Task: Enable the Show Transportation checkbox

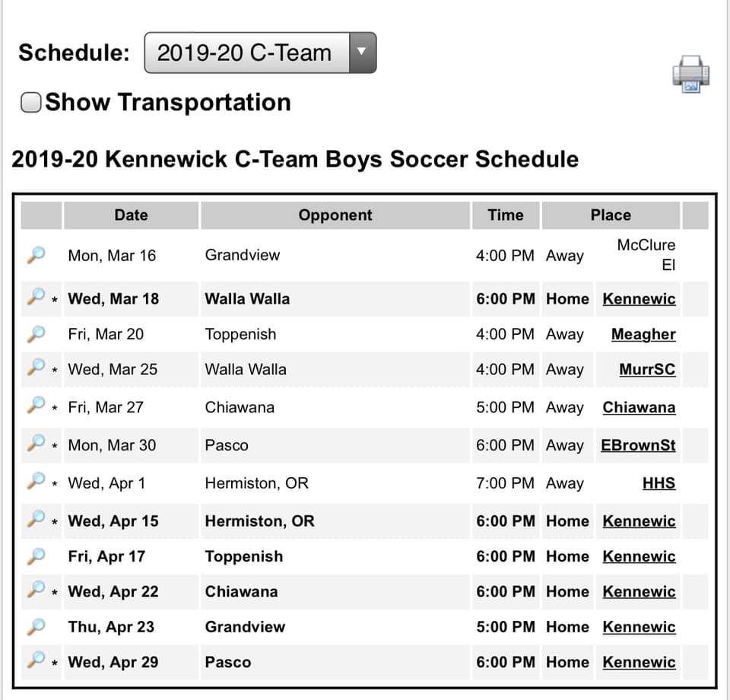Action: pyautogui.click(x=31, y=102)
